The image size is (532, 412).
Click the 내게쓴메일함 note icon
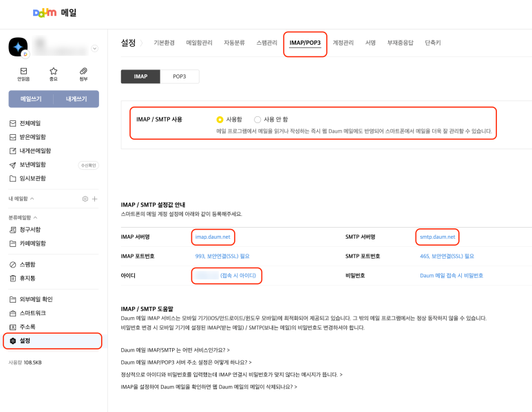[12, 151]
